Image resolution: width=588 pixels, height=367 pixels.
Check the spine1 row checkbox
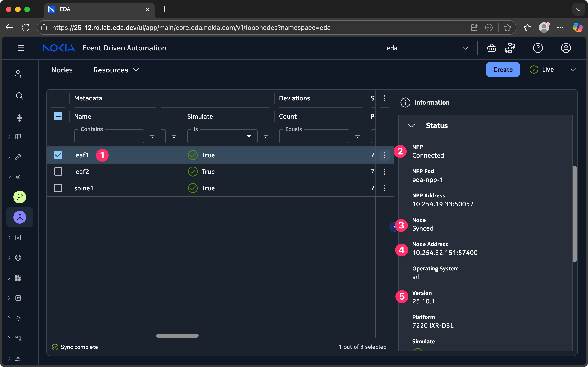58,188
